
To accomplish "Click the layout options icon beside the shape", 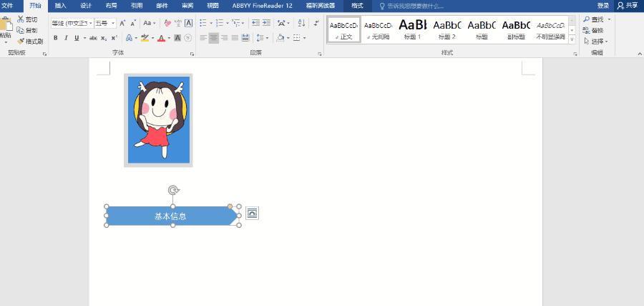I will [252, 213].
